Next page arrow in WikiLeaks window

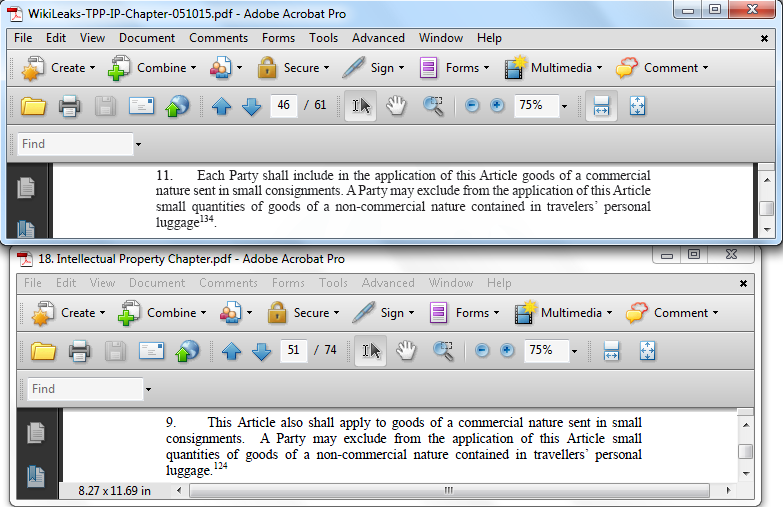click(x=251, y=106)
